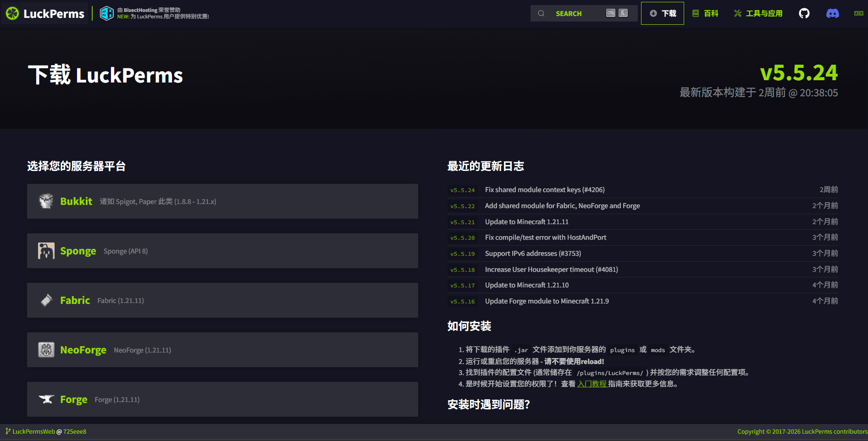868x441 pixels.
Task: Click the download arrow icon in 下载 tab
Action: [653, 13]
